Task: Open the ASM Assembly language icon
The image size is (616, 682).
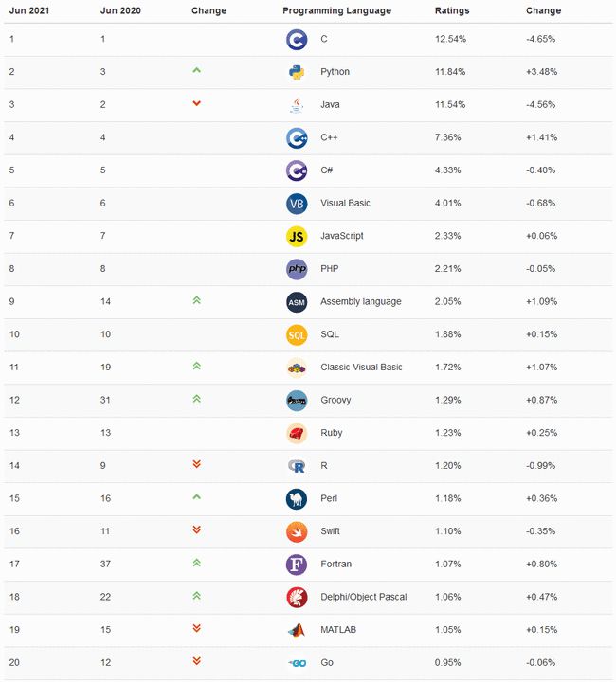Action: click(x=297, y=302)
